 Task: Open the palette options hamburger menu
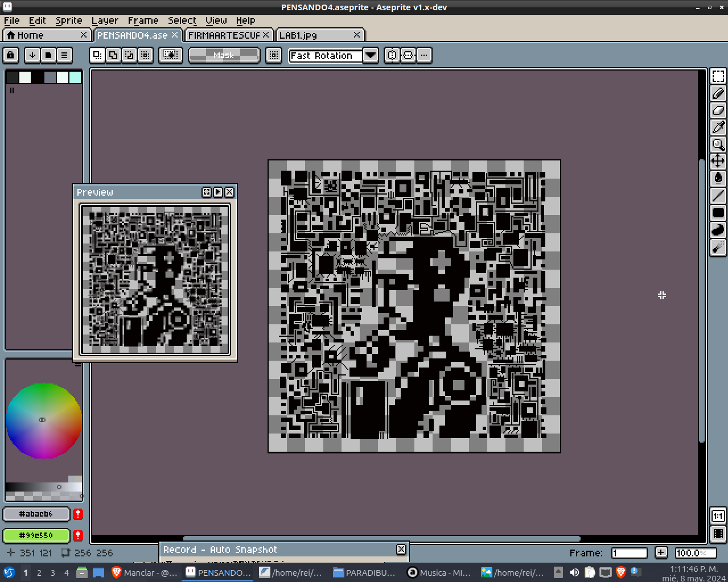point(64,55)
